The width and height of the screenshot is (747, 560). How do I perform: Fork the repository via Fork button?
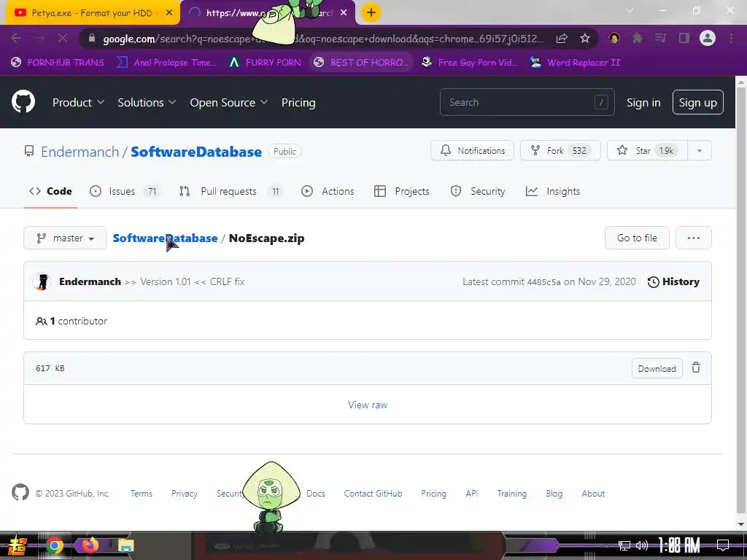click(x=560, y=150)
